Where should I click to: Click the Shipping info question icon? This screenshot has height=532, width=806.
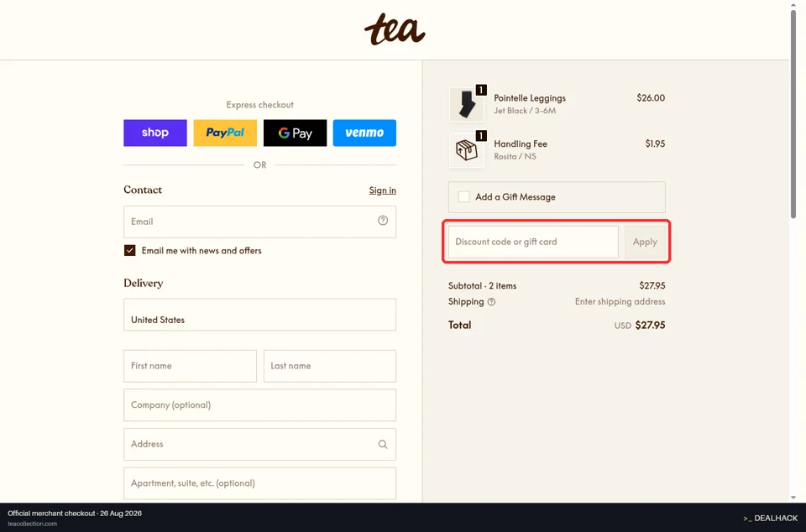491,302
